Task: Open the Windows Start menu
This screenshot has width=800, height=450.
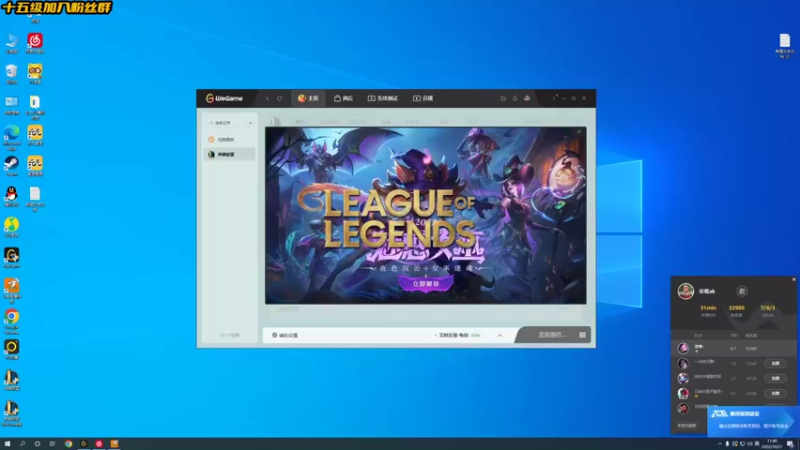Action: 7,444
